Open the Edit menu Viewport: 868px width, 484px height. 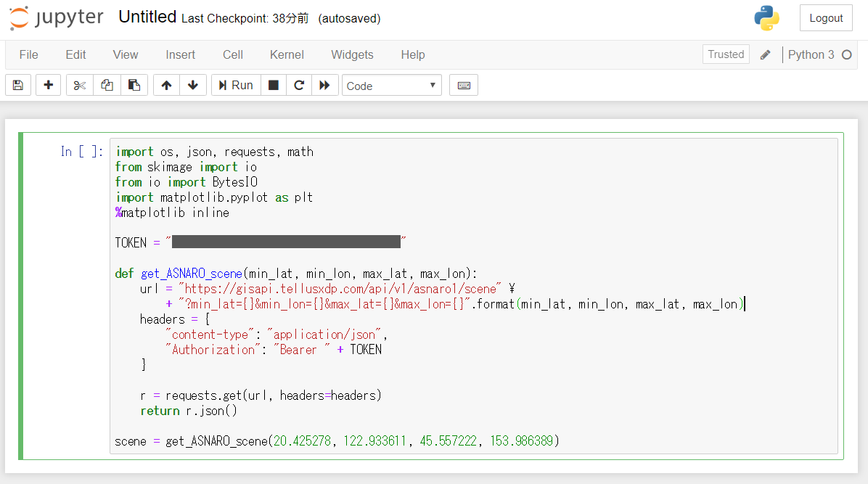75,55
